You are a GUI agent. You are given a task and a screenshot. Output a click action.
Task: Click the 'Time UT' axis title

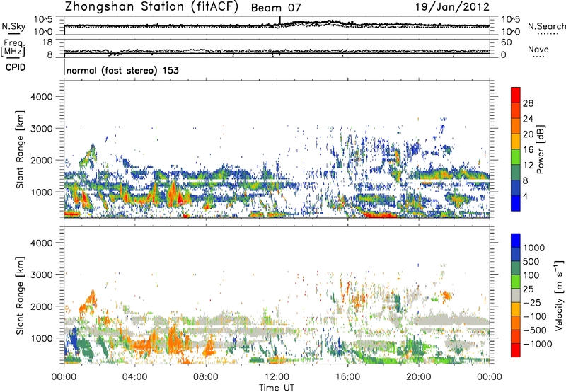277,388
